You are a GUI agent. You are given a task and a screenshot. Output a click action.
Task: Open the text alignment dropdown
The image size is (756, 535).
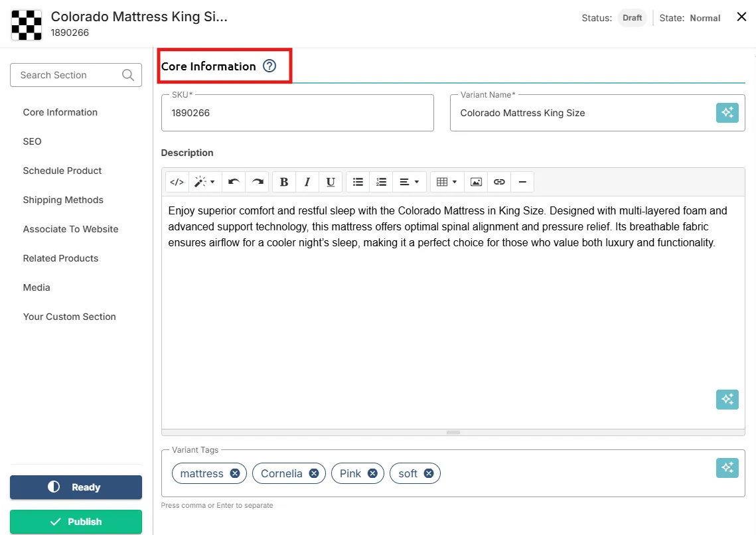coord(410,182)
